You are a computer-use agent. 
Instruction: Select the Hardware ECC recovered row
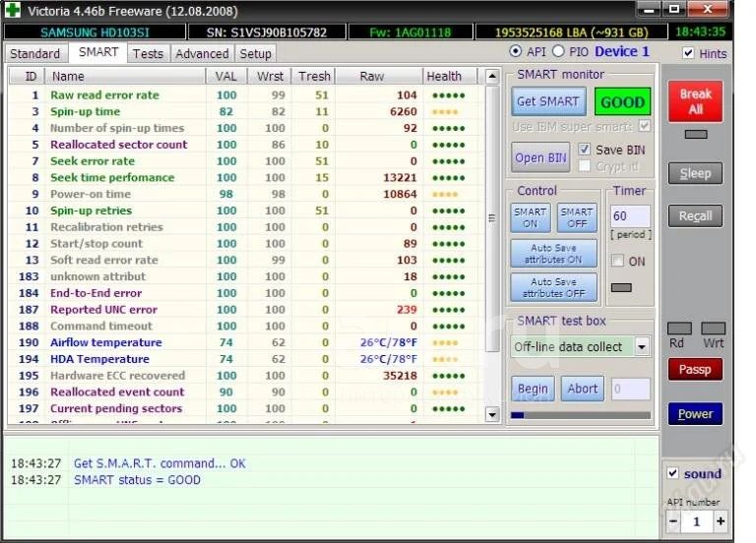click(x=245, y=376)
